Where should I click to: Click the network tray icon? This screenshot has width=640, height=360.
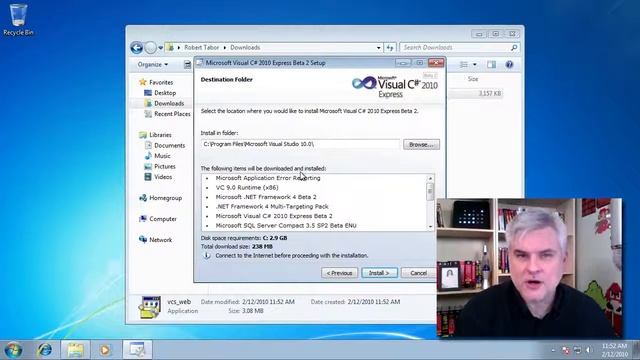577,350
